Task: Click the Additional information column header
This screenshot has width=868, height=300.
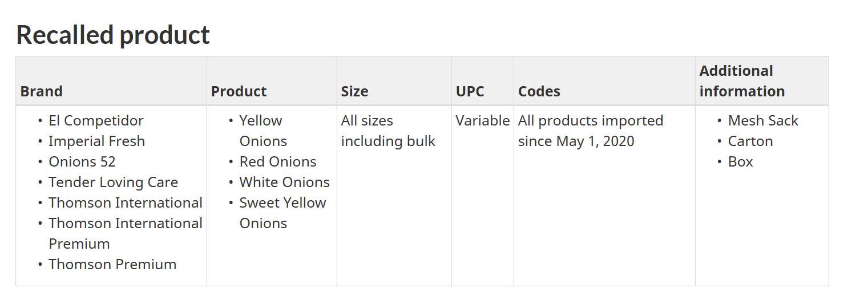Action: pos(742,81)
